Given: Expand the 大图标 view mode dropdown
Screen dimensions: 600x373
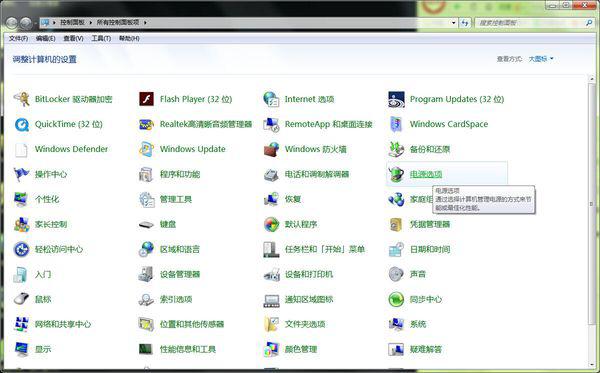Looking at the screenshot, I should (x=541, y=59).
